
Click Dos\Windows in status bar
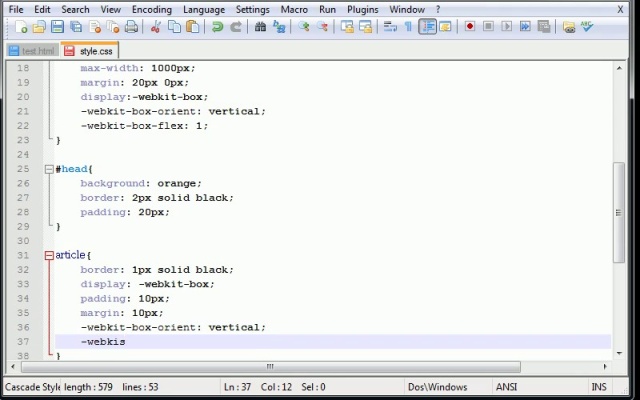(438, 387)
